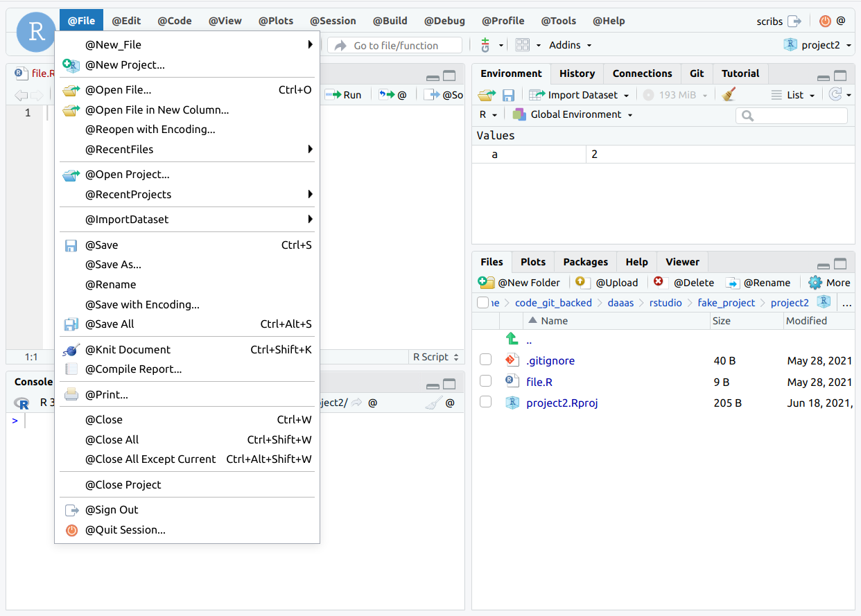Check the file.R checkbox
The width and height of the screenshot is (861, 616).
coord(486,381)
